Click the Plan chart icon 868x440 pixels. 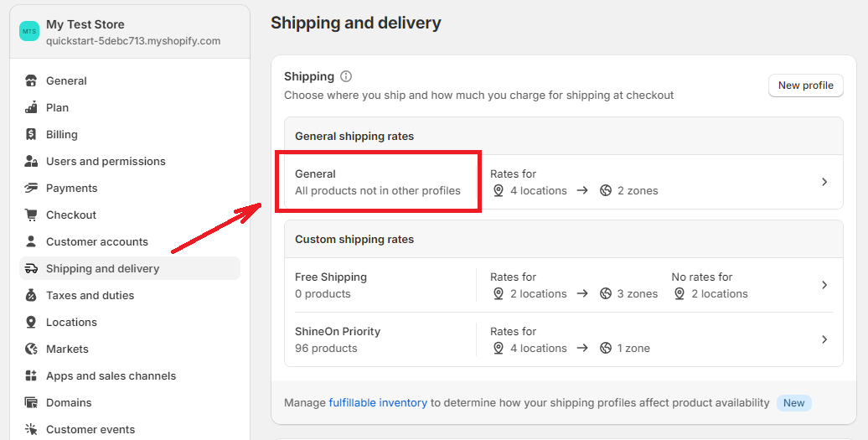click(x=31, y=107)
